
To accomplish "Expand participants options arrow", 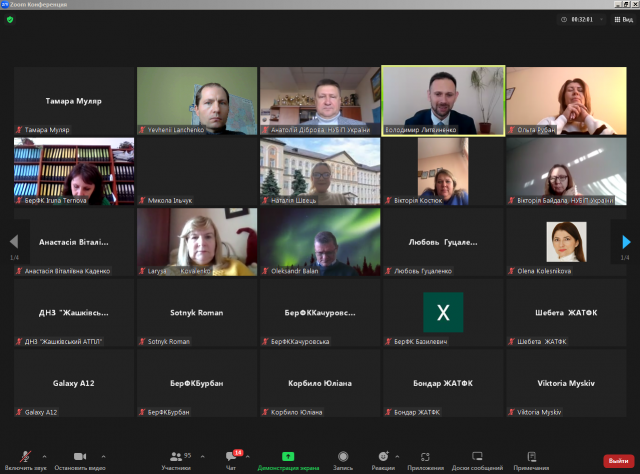I will pos(202,456).
